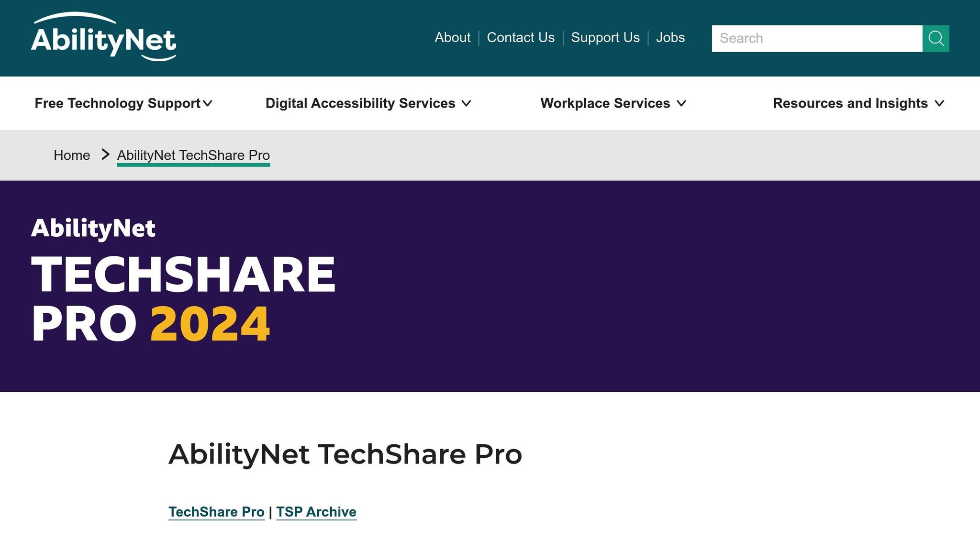
Task: Follow the TSP Archive link
Action: click(x=316, y=512)
